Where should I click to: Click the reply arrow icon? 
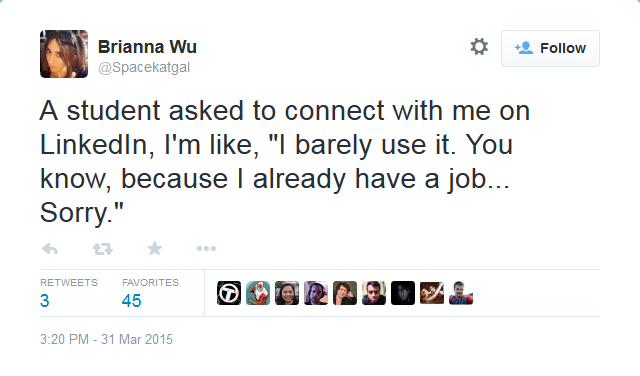tap(50, 249)
